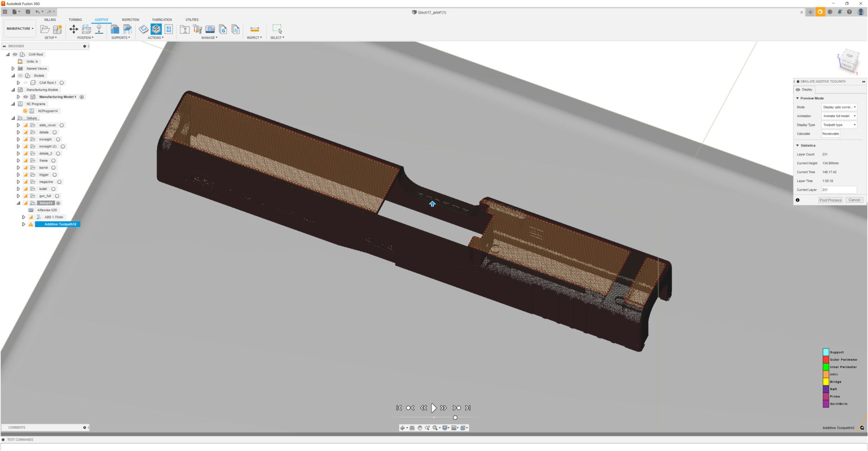Open the Post Library G icon

coord(223,29)
